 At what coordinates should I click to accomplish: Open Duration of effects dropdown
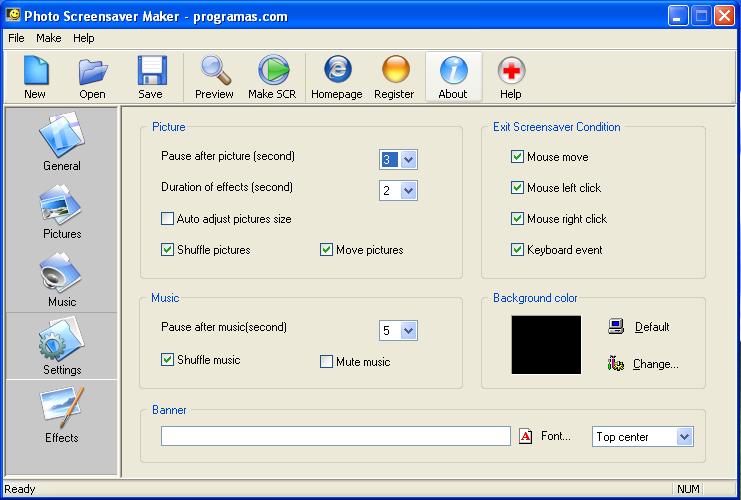click(408, 190)
